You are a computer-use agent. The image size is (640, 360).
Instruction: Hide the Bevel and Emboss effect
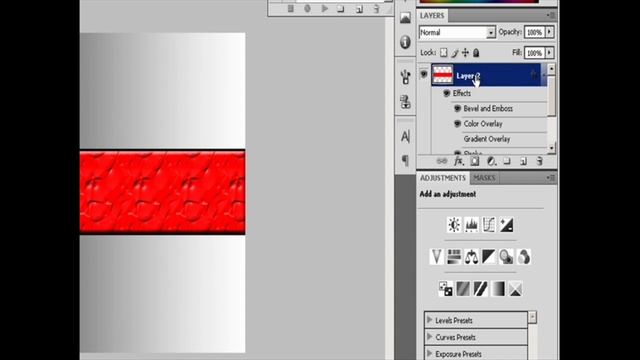(457, 109)
